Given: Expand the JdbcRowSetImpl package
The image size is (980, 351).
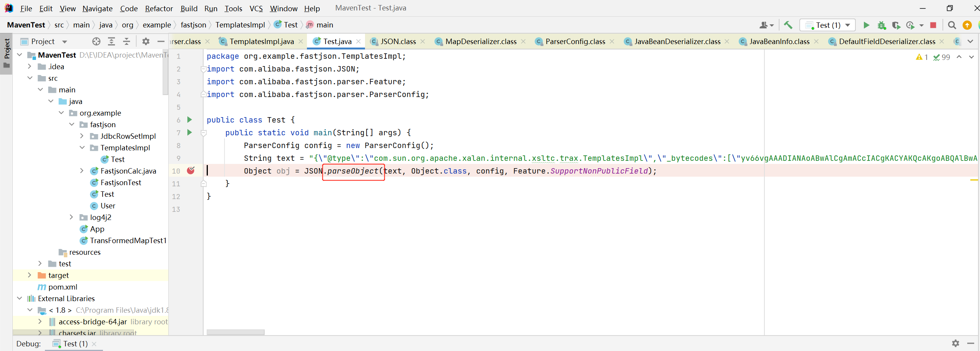Looking at the screenshot, I should pyautogui.click(x=82, y=136).
